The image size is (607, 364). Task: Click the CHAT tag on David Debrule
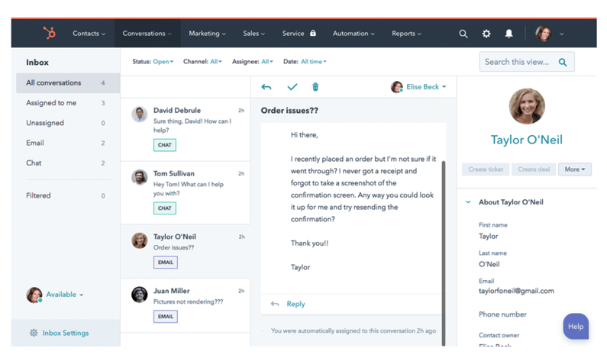pyautogui.click(x=164, y=145)
